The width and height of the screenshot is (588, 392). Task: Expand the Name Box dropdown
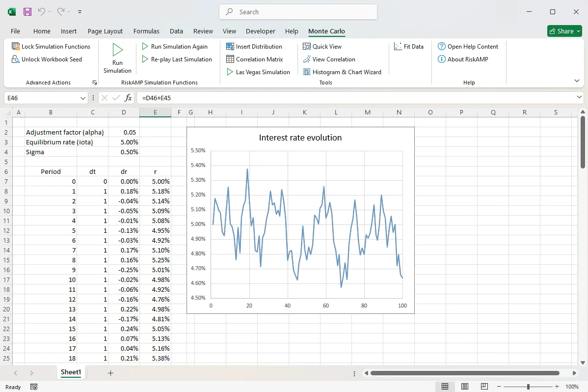[83, 98]
